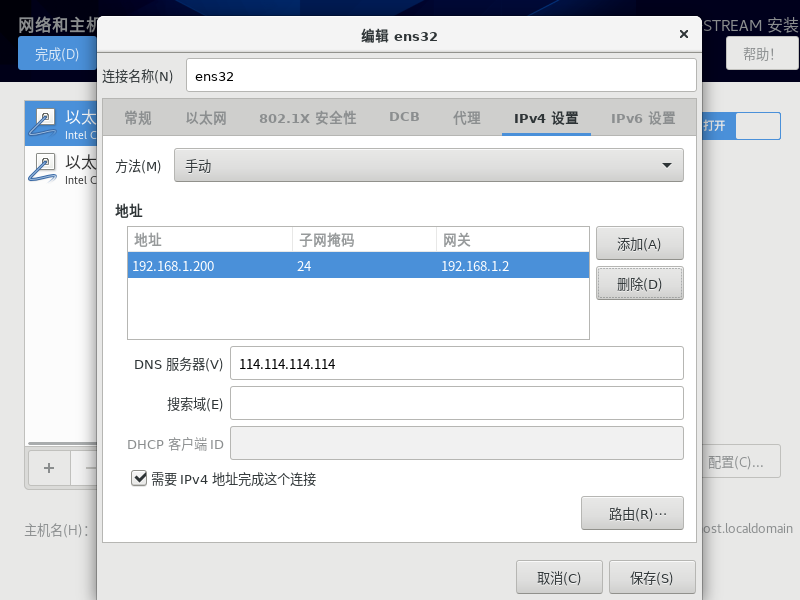This screenshot has height=600, width=800.
Task: Focus the DNS 服务器 field with 114.114.114.114
Action: [x=457, y=363]
